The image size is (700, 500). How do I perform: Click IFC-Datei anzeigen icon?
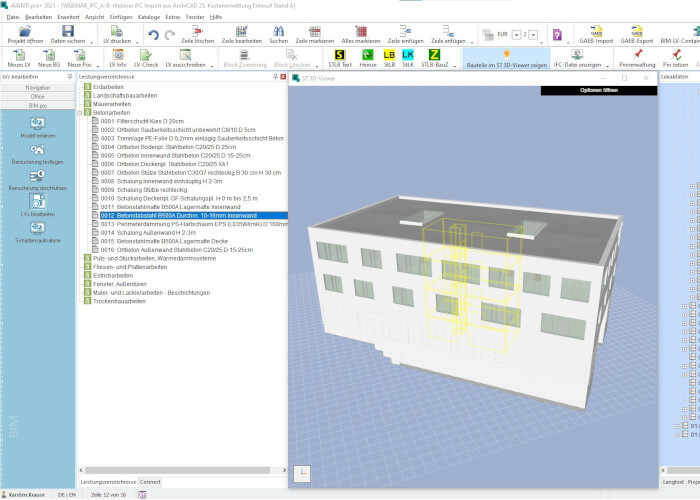(x=577, y=55)
